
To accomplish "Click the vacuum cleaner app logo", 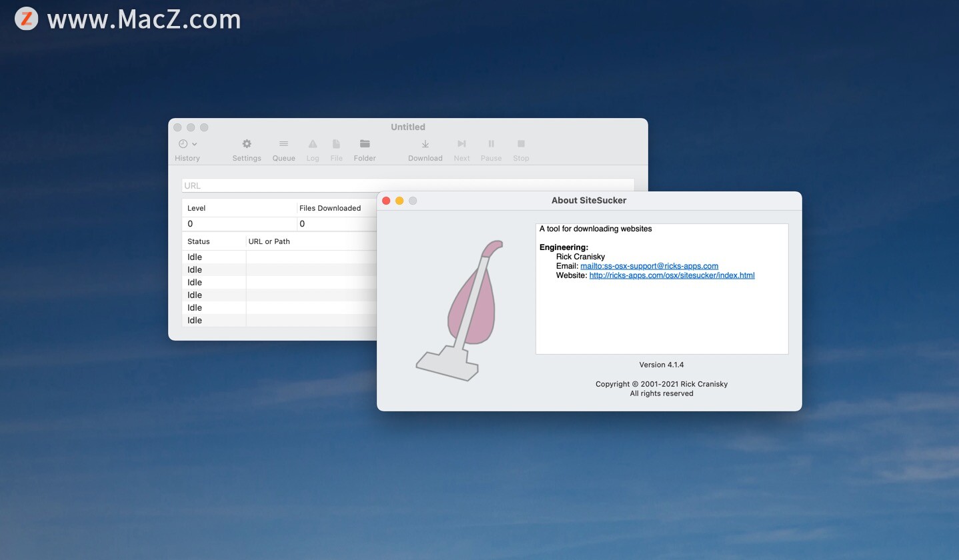I will (459, 311).
